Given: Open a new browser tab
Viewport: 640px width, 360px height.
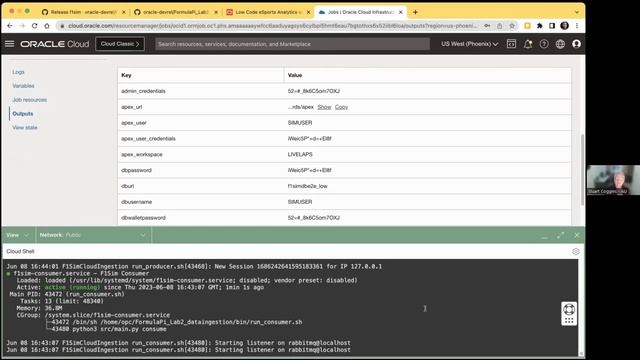Looking at the screenshot, I should coord(415,12).
